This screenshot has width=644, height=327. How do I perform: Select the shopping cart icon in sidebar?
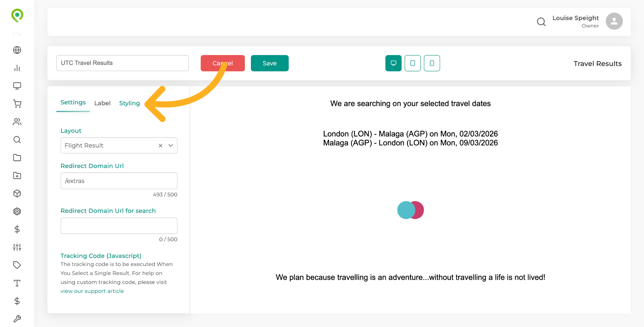tap(17, 104)
